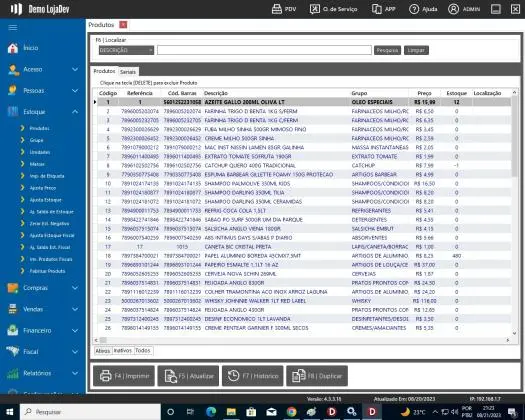The width and height of the screenshot is (525, 420).
Task: Expand the Acesso menu section
Action: 75,69
